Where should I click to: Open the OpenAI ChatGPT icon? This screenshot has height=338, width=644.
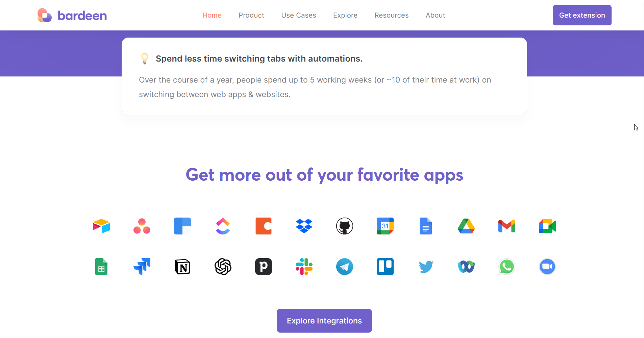point(223,267)
